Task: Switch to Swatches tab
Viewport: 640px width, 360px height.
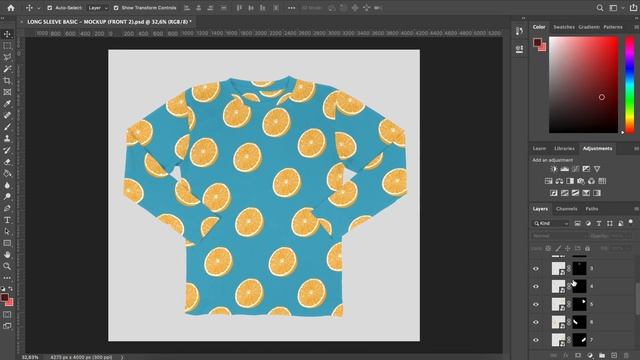Action: [x=564, y=27]
